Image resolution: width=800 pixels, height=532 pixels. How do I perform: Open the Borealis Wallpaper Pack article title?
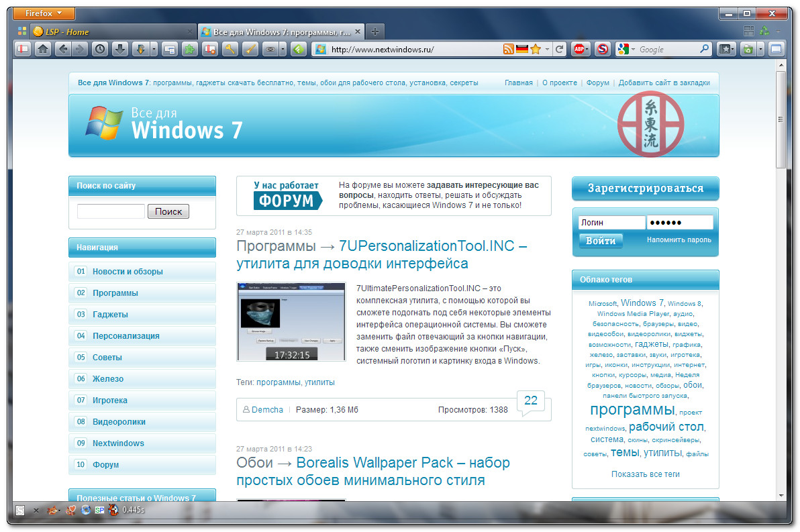pyautogui.click(x=373, y=472)
